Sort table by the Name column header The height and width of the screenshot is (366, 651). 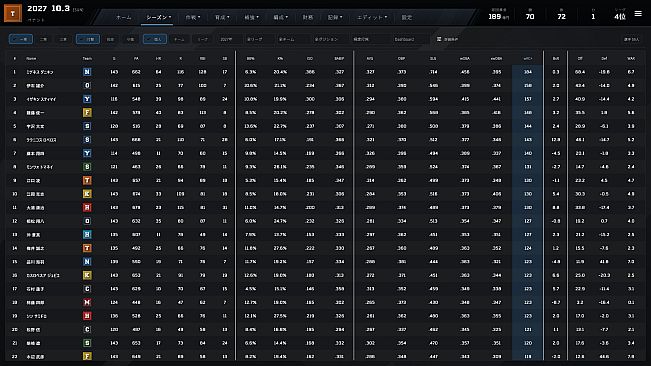pos(31,59)
